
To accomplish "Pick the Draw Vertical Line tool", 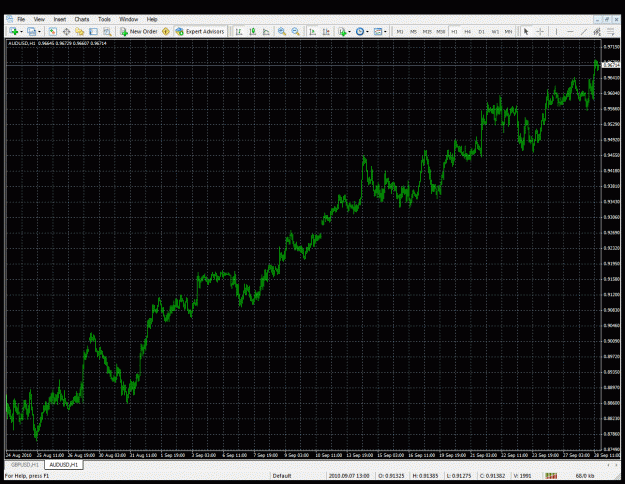I will click(x=556, y=31).
